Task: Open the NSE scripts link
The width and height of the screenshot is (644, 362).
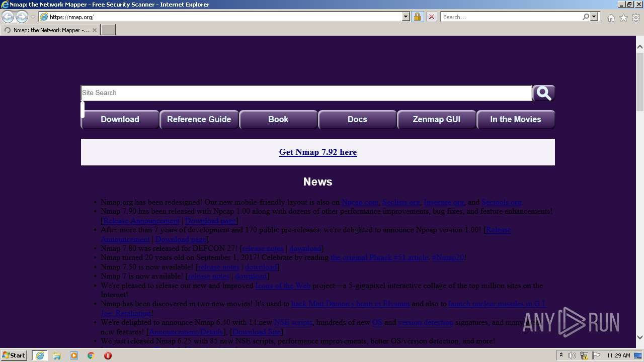Action: click(x=293, y=322)
